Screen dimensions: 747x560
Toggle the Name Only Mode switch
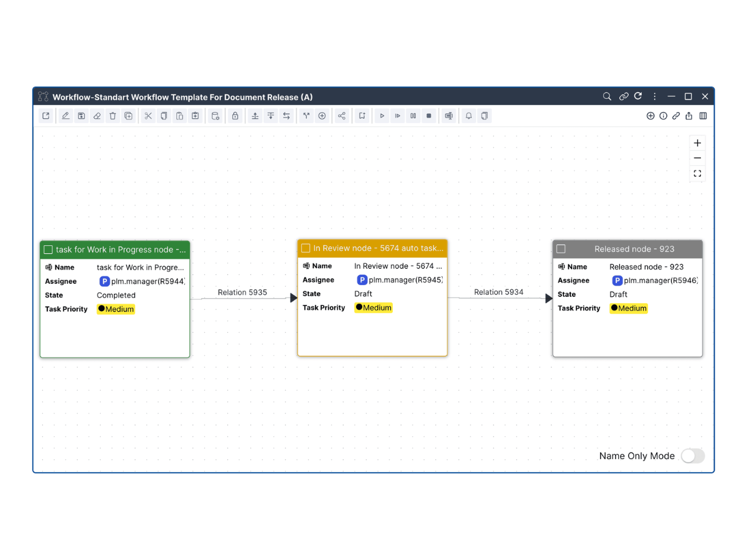coord(692,456)
